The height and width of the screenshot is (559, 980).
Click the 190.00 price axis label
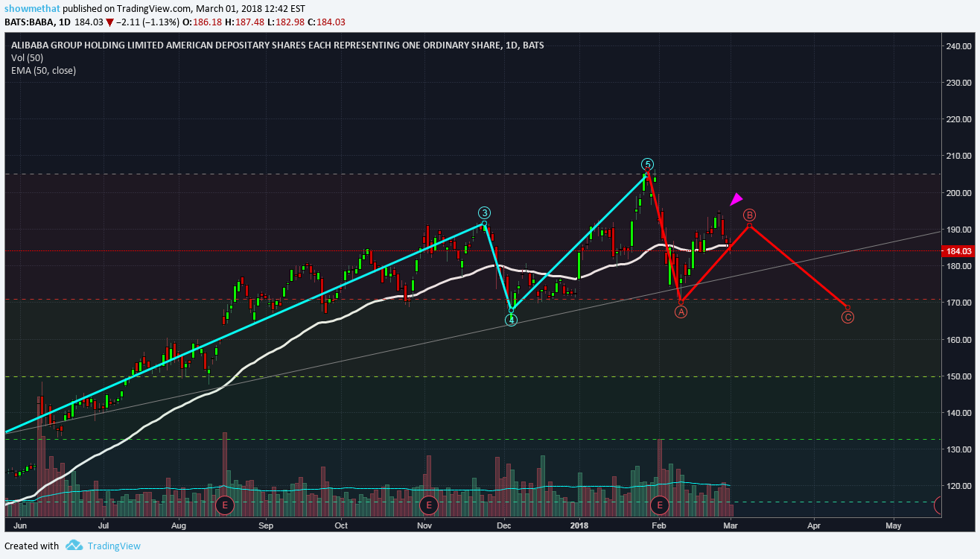coord(958,230)
